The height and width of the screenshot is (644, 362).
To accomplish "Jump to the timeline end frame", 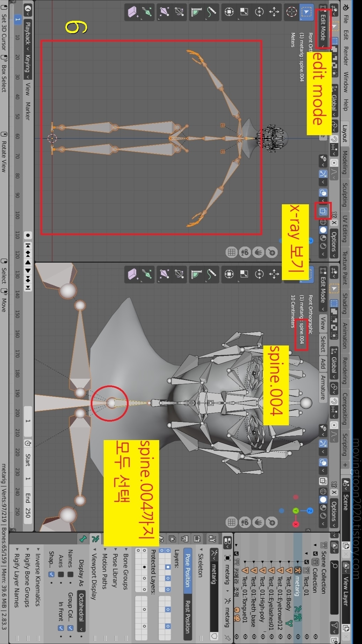I will pos(28,287).
